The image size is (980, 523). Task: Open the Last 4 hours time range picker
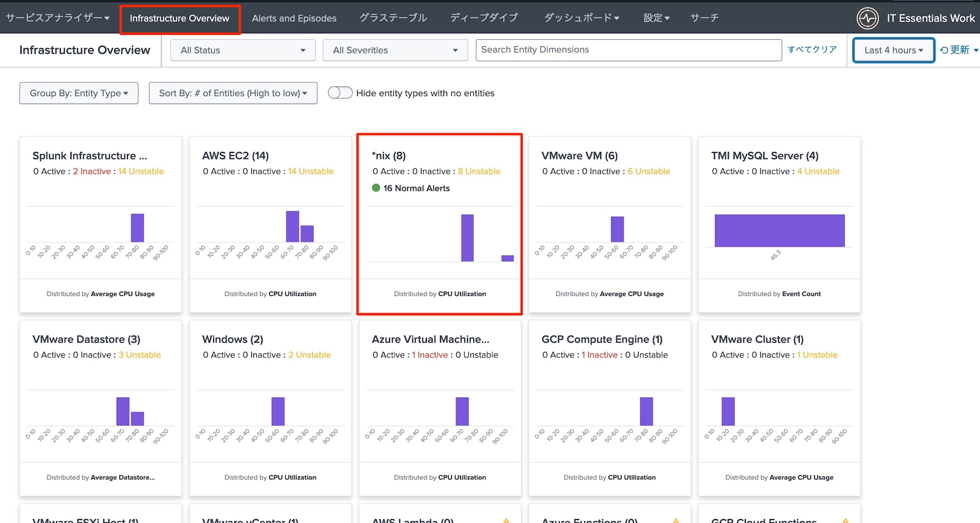click(894, 50)
